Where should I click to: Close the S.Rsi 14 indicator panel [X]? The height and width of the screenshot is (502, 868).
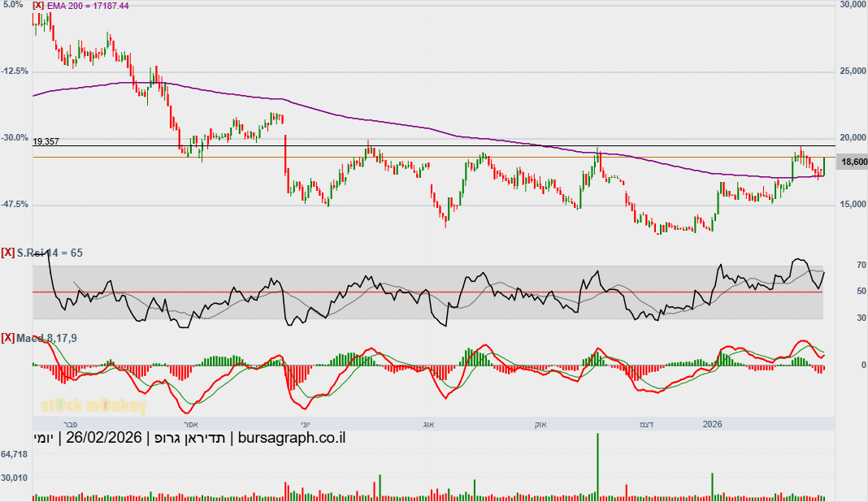(x=8, y=253)
